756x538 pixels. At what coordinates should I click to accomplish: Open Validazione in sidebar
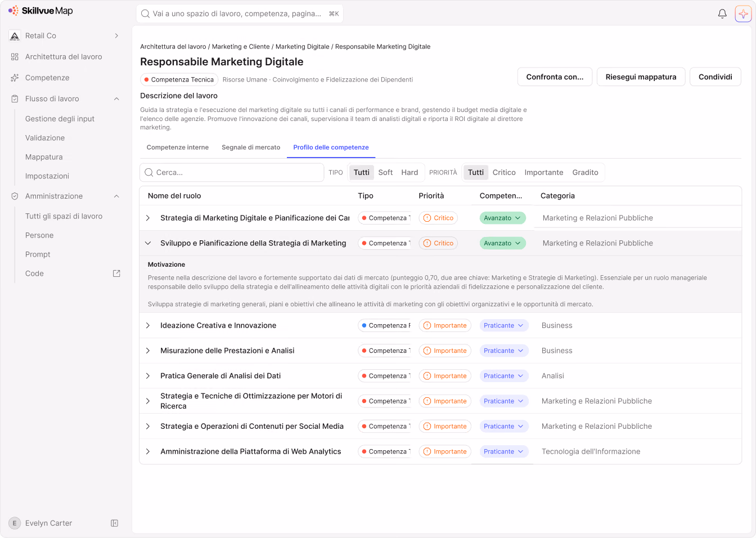point(45,138)
